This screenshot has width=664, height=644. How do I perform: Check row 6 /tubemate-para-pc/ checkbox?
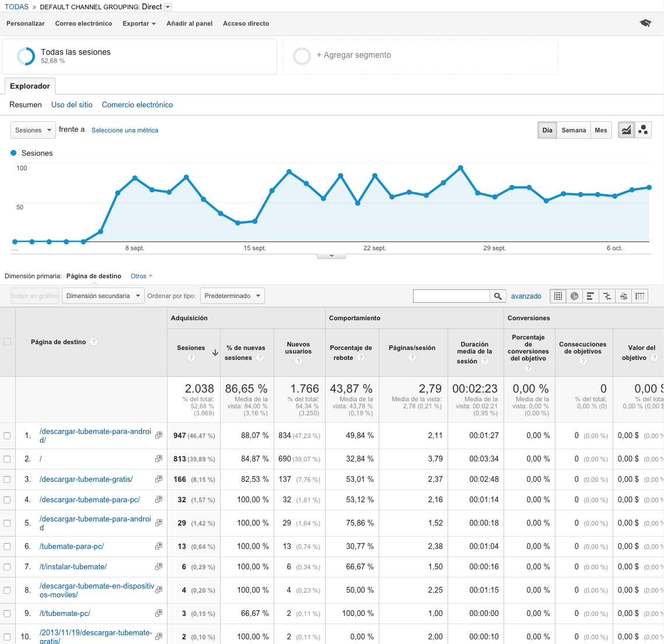click(x=7, y=547)
